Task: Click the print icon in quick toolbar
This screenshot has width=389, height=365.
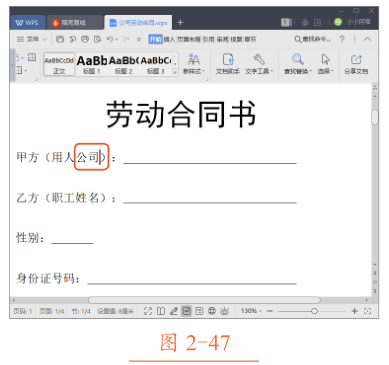Action: point(85,39)
